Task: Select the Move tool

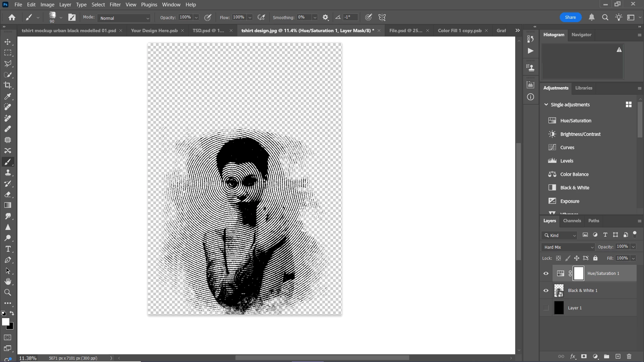Action: pyautogui.click(x=8, y=42)
